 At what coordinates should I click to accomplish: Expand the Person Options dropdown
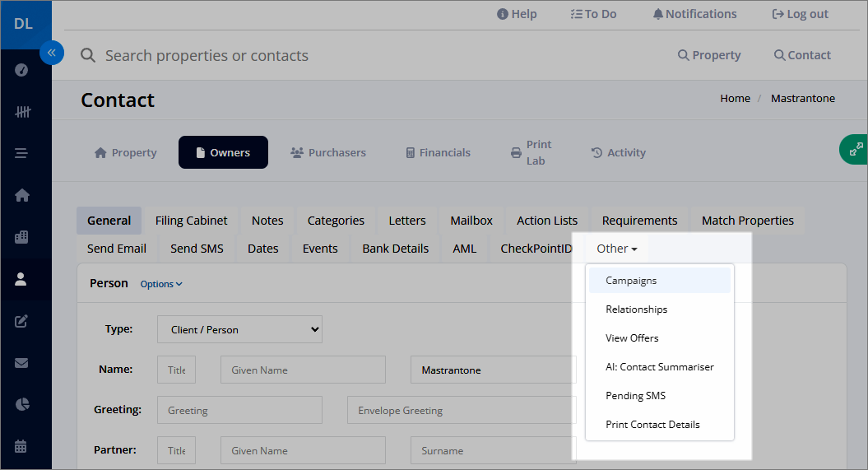161,283
